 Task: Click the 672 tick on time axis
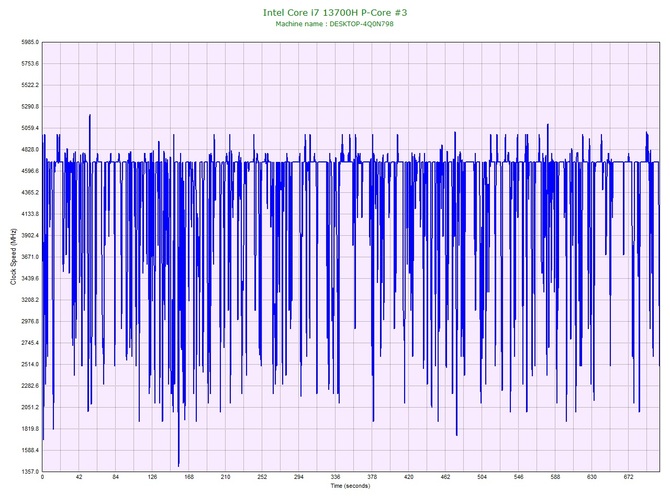point(629,477)
